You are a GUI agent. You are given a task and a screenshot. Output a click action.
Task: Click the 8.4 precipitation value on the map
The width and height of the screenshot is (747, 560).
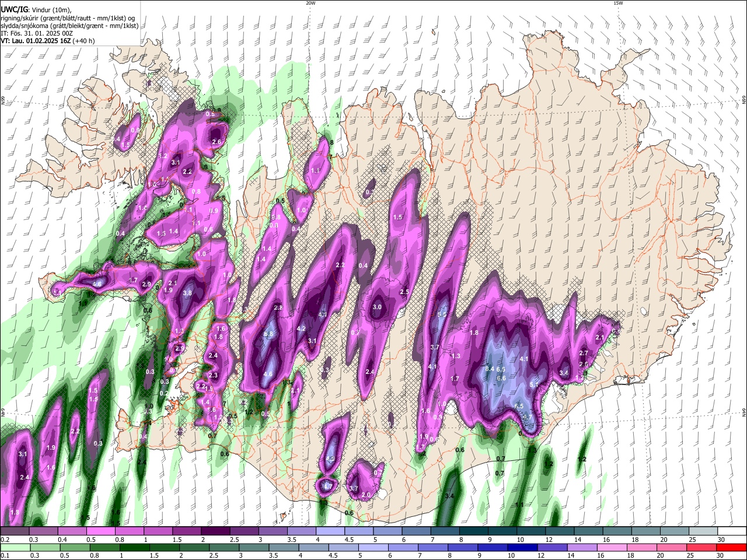(x=490, y=369)
